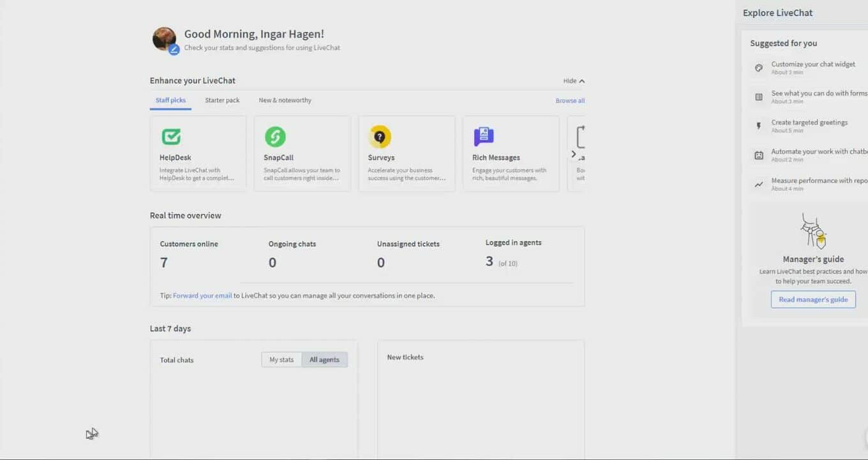Image resolution: width=868 pixels, height=460 pixels.
Task: Click the Manager's guide illustration
Action: click(814, 231)
